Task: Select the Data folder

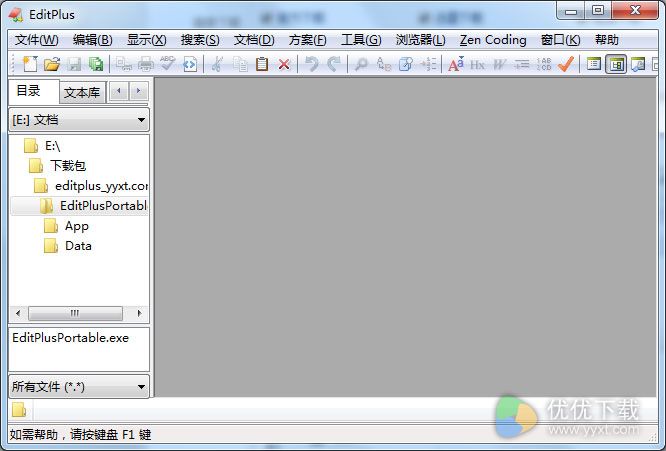Action: pos(68,246)
